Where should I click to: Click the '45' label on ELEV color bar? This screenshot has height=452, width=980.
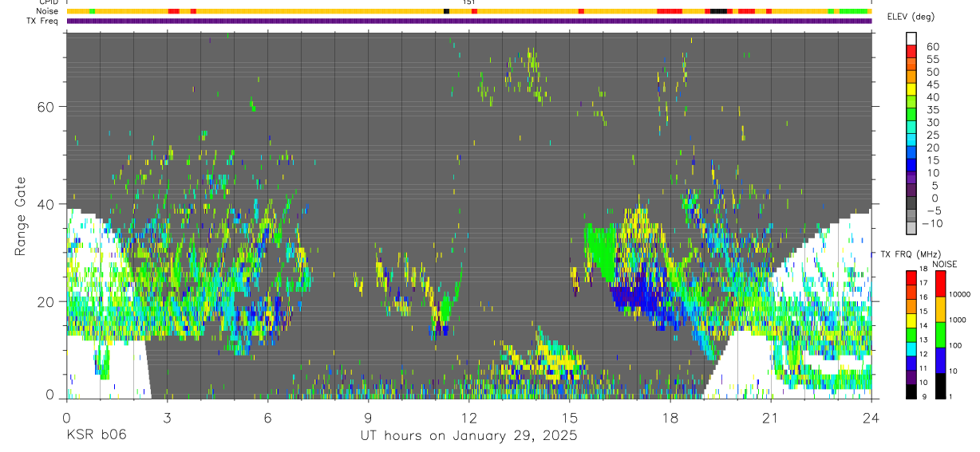click(932, 85)
